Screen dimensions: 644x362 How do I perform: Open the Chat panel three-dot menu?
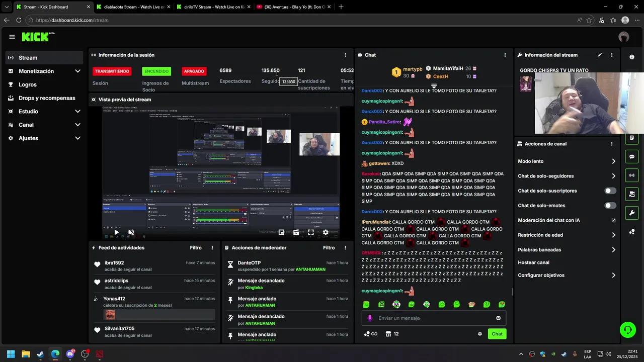(x=505, y=55)
